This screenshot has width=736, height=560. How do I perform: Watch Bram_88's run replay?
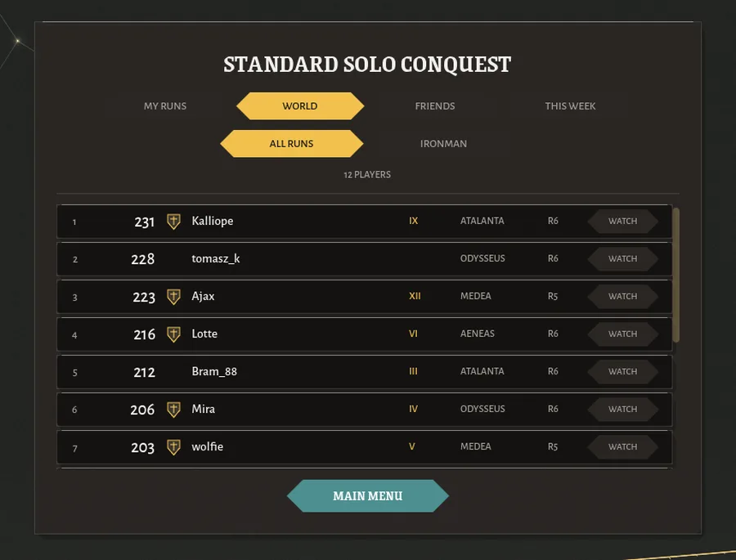coord(623,371)
